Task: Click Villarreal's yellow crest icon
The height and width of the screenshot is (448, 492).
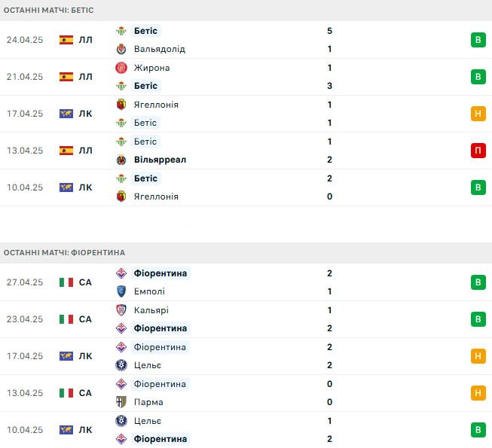Action: (121, 160)
